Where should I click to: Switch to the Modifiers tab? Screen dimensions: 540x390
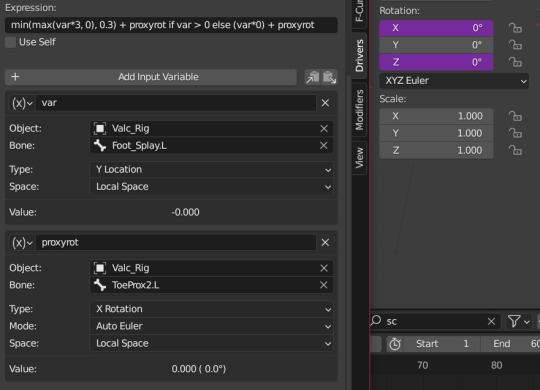point(359,110)
